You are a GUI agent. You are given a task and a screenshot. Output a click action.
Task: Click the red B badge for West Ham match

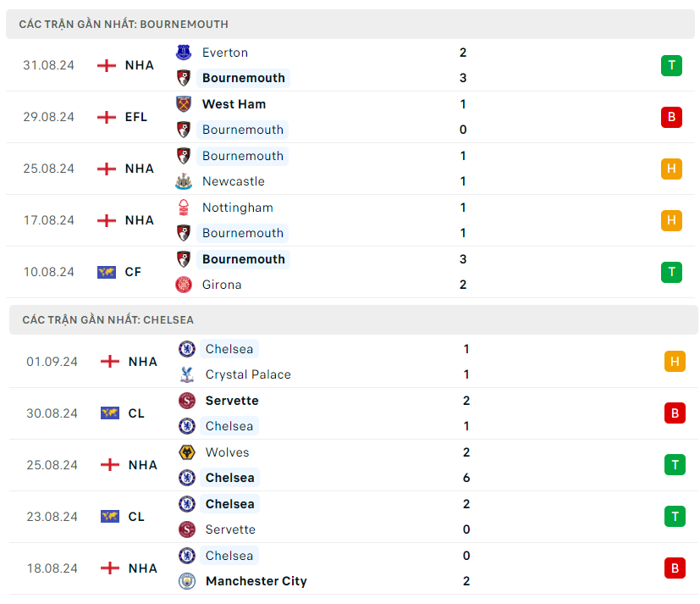point(671,117)
